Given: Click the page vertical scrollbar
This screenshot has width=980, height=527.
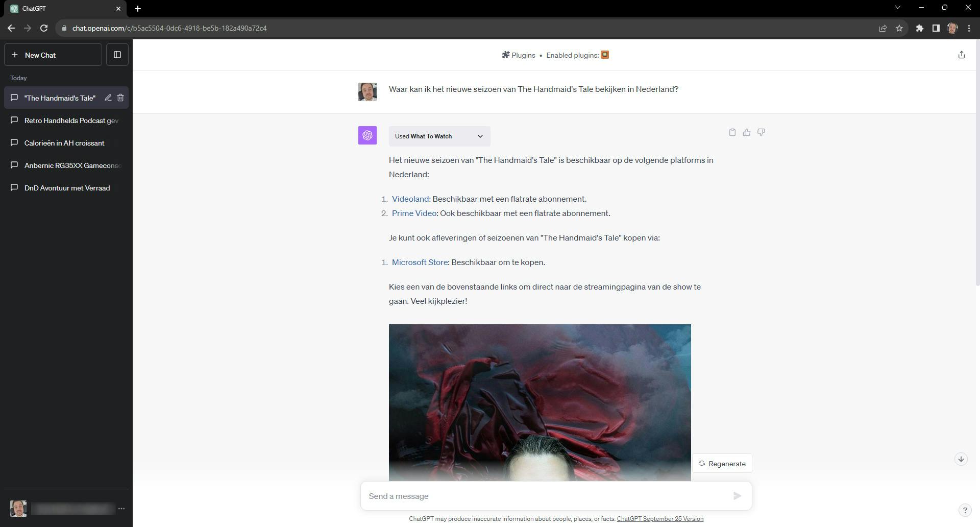Looking at the screenshot, I should click(x=977, y=162).
